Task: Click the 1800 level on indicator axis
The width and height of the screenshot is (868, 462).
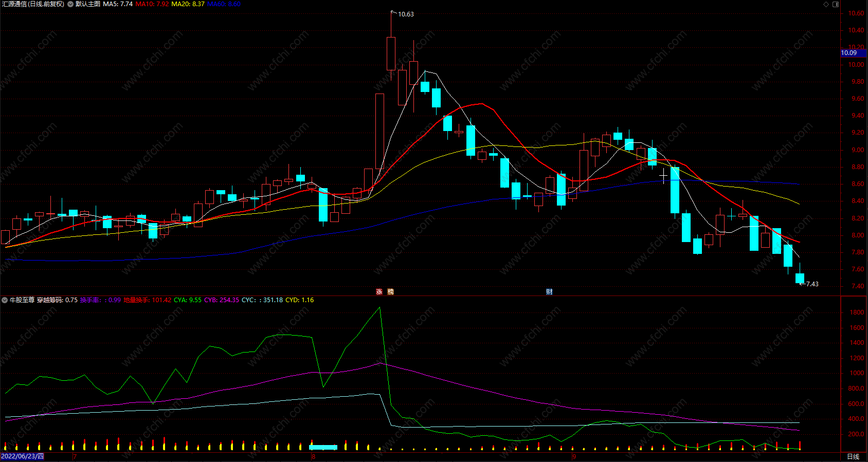Action: pos(857,312)
